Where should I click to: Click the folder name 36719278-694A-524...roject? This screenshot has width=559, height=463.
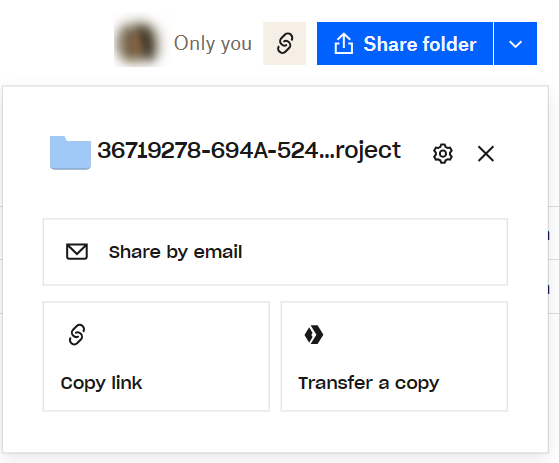[249, 151]
